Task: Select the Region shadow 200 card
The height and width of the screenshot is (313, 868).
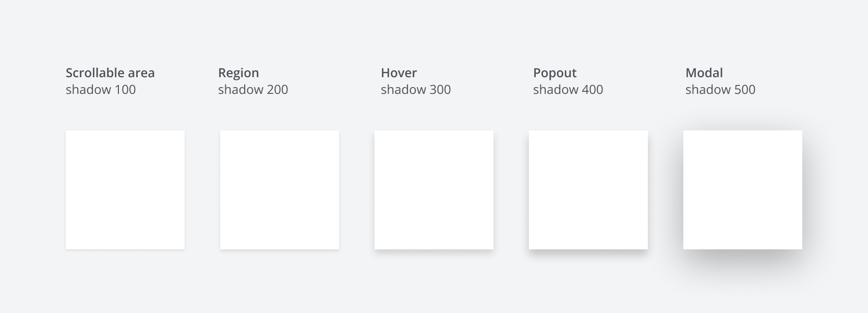Action: [x=280, y=190]
